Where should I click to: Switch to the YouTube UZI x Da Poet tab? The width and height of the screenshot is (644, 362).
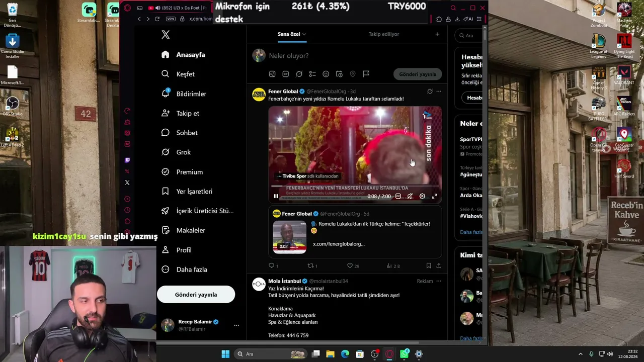click(178, 8)
